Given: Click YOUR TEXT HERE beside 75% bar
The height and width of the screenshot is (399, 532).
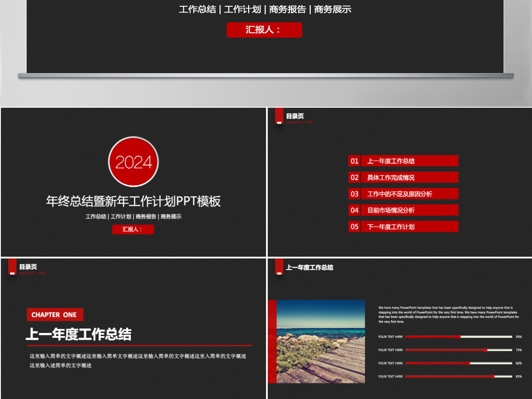Looking at the screenshot, I should coord(391,350).
